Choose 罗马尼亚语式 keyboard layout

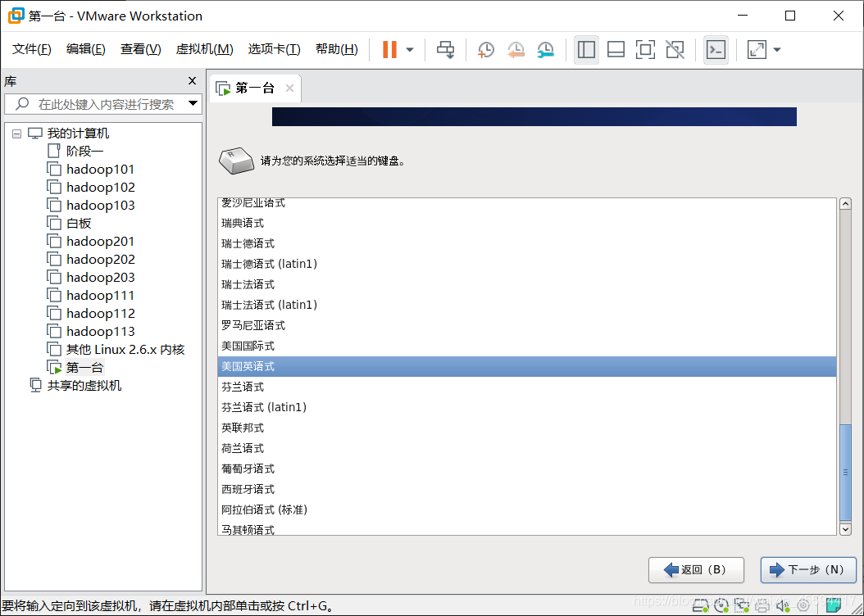[x=527, y=325]
